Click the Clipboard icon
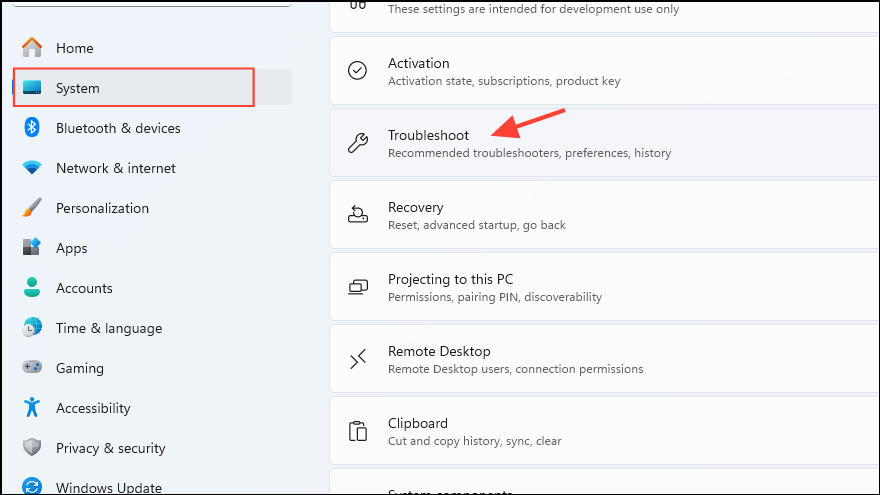 [x=357, y=431]
